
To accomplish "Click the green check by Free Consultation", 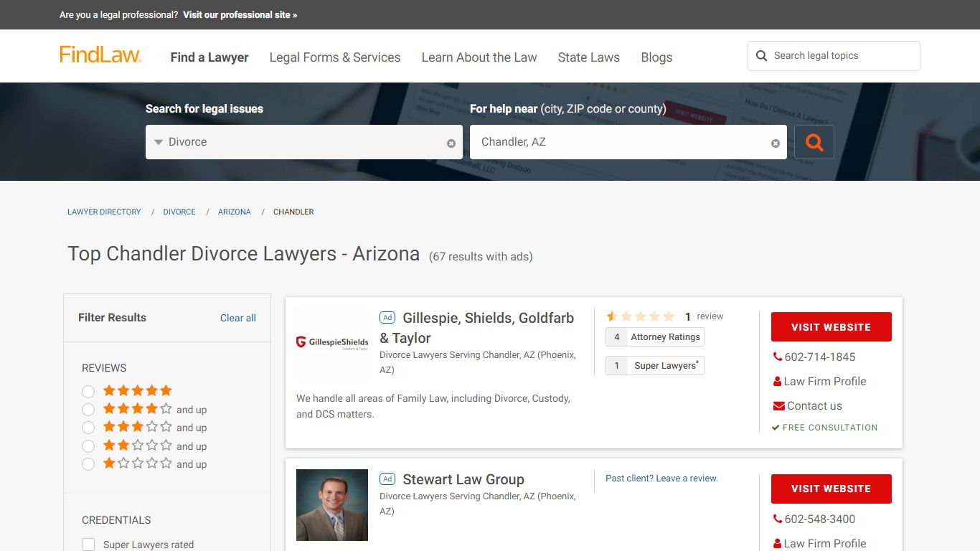I will tap(776, 428).
